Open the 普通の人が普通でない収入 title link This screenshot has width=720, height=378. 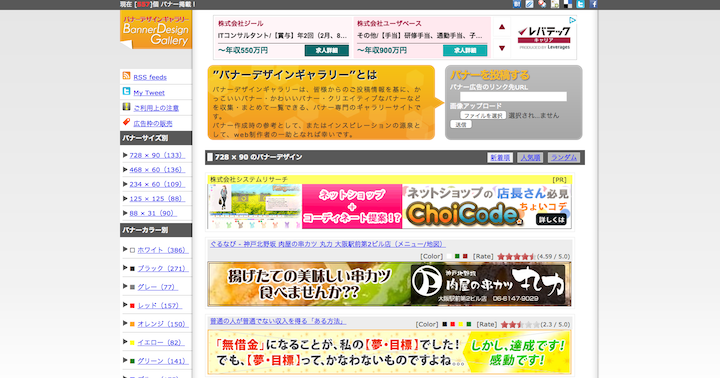pos(277,322)
